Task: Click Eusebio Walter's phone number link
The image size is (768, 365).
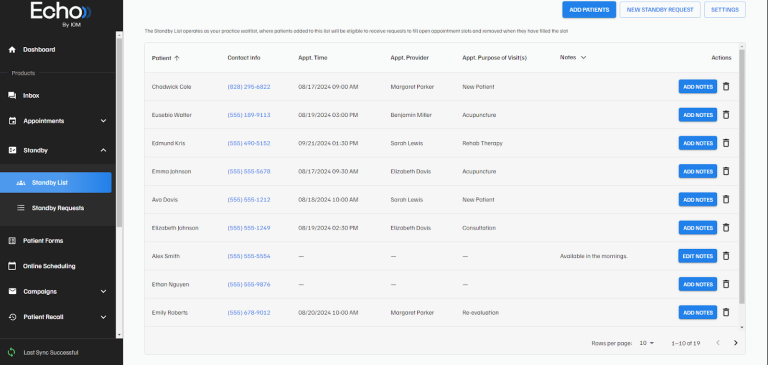Action: [x=249, y=115]
